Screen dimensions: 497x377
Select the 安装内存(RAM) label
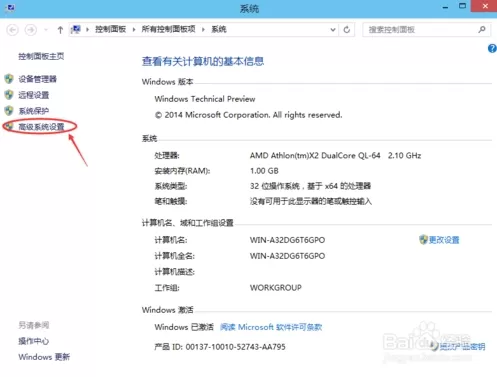182,171
